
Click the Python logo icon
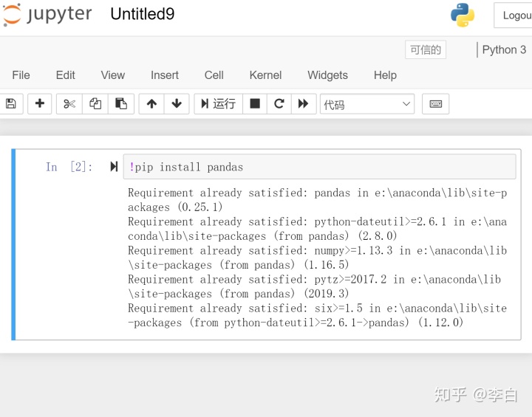[x=463, y=15]
